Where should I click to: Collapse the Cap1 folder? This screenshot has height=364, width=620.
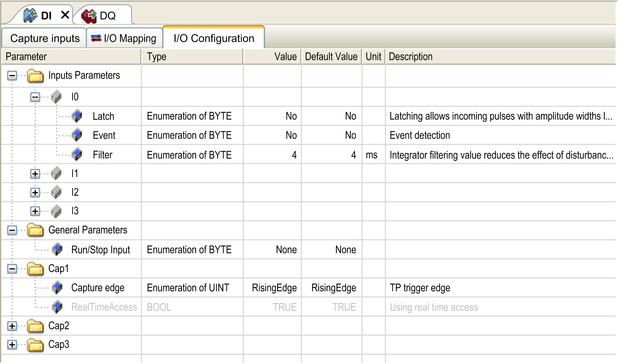[12, 269]
